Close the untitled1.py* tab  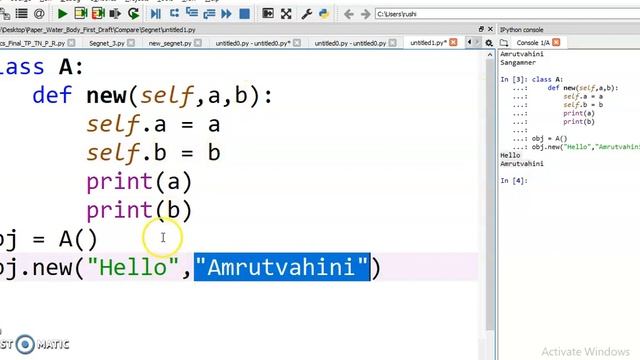pyautogui.click(x=453, y=42)
